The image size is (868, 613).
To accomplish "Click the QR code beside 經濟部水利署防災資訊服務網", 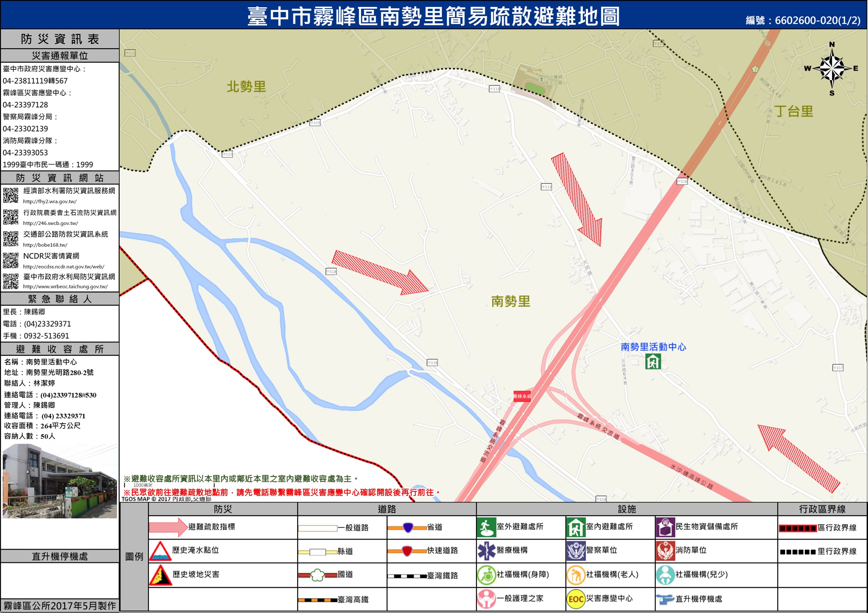I will coord(11,195).
